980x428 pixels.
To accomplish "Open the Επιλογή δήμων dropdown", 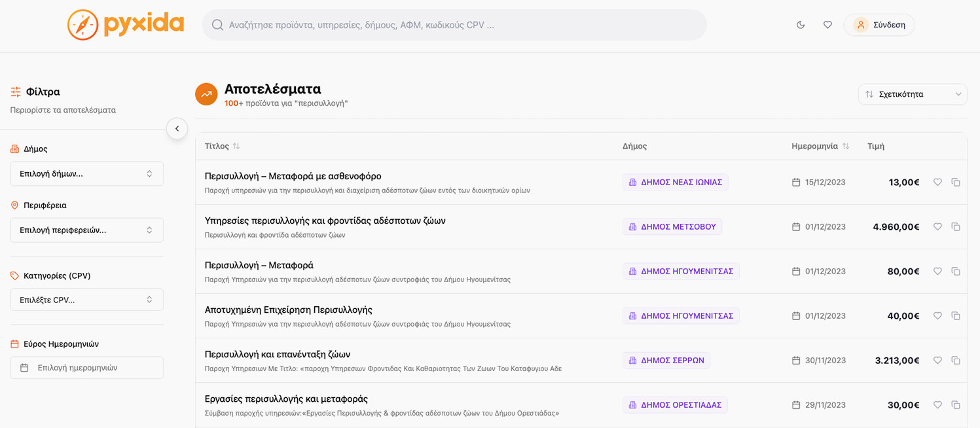I will click(86, 174).
